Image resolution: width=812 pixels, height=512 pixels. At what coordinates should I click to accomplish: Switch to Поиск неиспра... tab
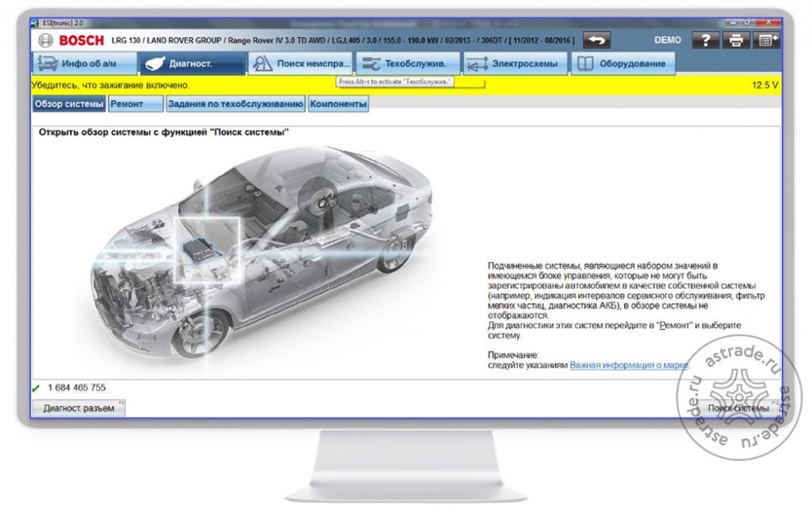(x=300, y=63)
